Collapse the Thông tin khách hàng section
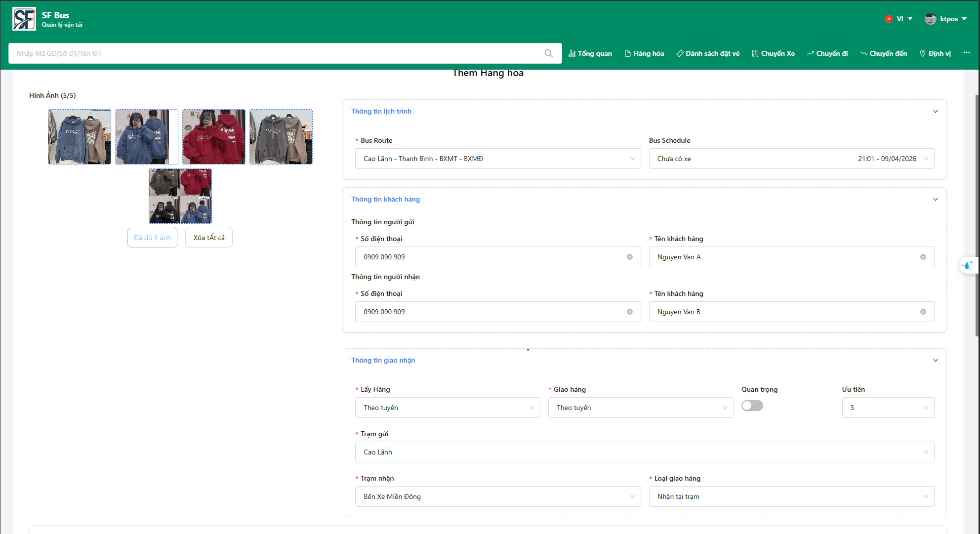This screenshot has width=980, height=534. (935, 199)
